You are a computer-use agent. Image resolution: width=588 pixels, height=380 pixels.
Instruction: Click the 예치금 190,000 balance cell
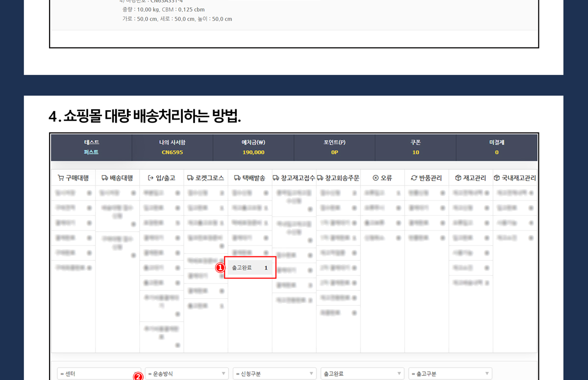(253, 148)
